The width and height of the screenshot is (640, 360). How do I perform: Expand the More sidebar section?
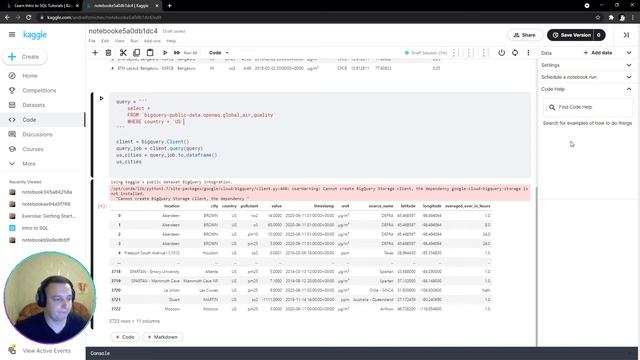coord(29,164)
